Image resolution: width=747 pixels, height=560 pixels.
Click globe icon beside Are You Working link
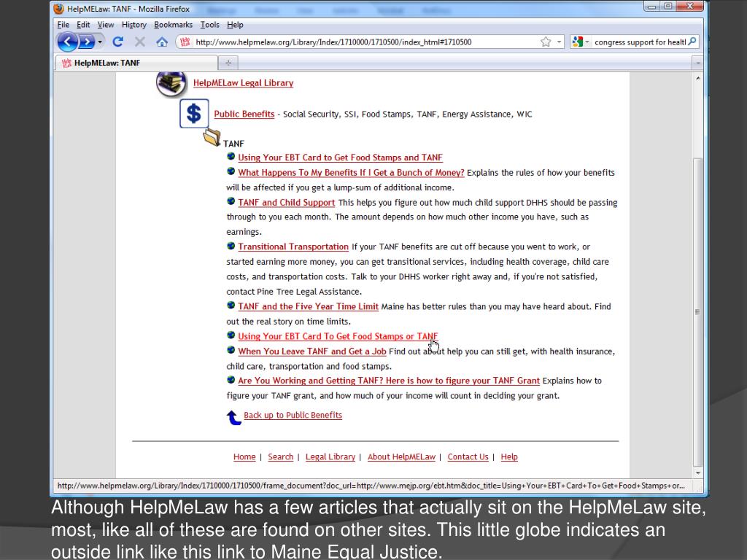(x=231, y=379)
